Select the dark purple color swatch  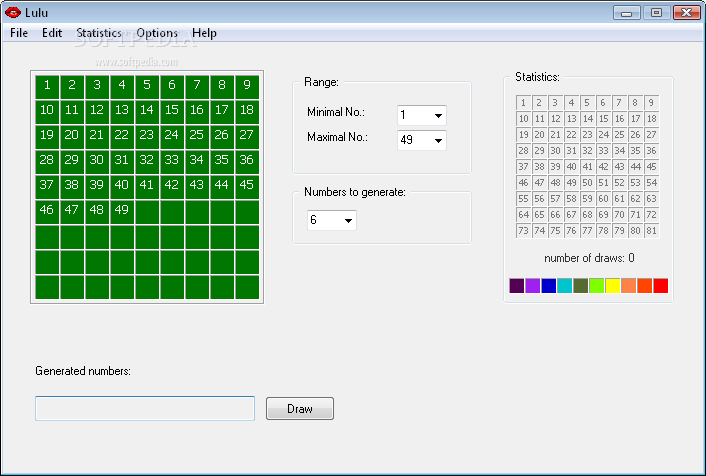coord(516,286)
